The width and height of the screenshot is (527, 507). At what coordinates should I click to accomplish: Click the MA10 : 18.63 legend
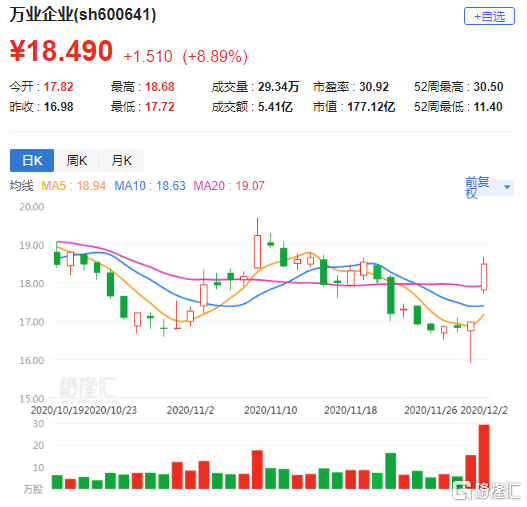[x=150, y=186]
